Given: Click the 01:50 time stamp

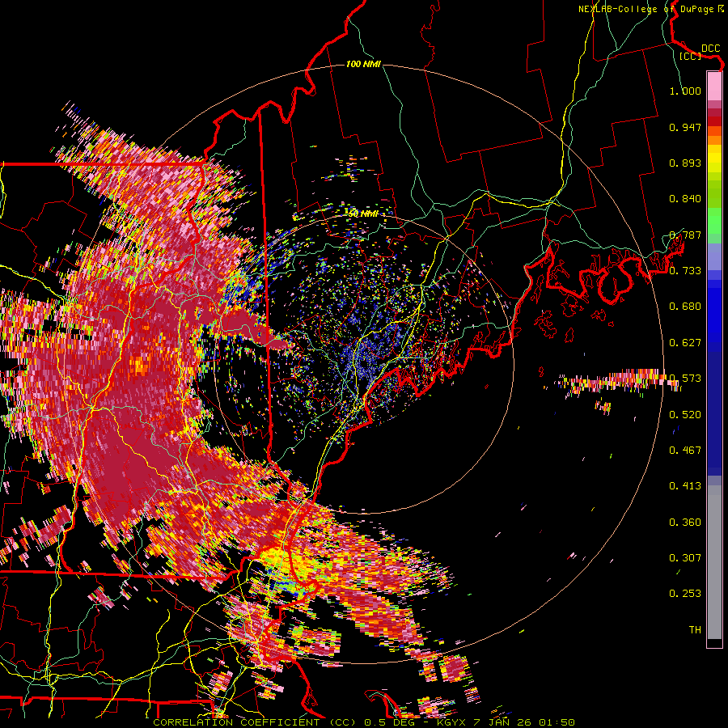Looking at the screenshot, I should 557,722.
